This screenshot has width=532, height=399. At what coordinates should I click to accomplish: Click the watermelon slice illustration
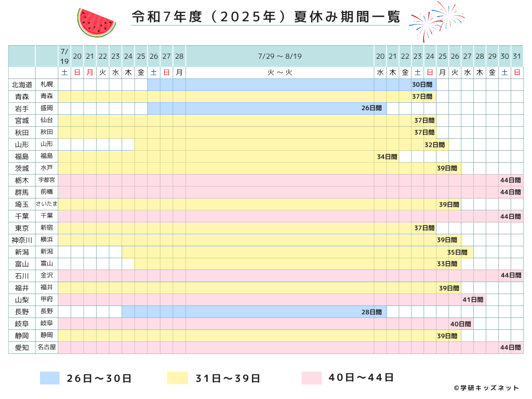[95, 22]
